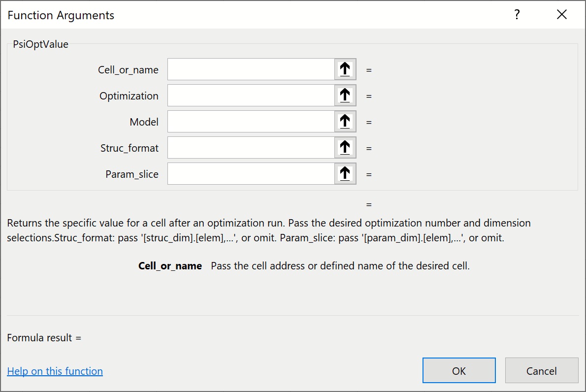The image size is (586, 392).
Task: Click the collapse dialog arrow beside Optimization
Action: 345,96
